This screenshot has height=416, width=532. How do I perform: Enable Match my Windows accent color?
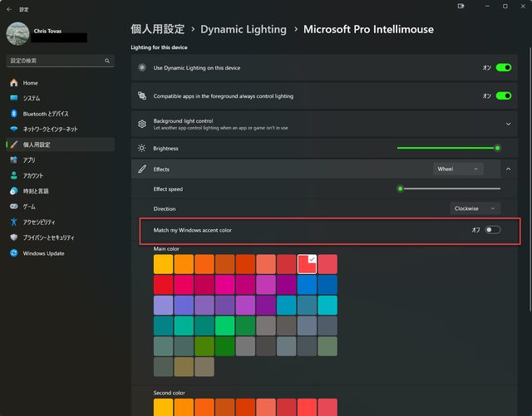coord(493,229)
